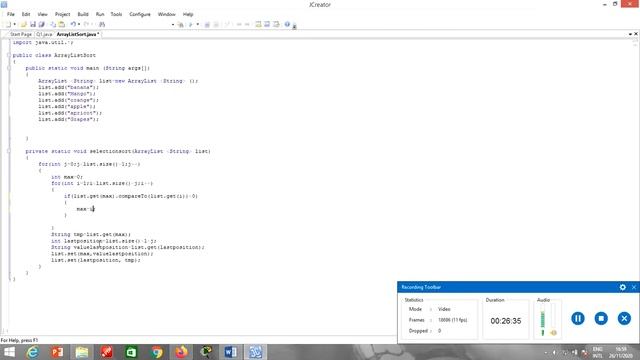Image resolution: width=640 pixels, height=360 pixels.
Task: Click the Undo arrow icon
Action: click(x=73, y=24)
